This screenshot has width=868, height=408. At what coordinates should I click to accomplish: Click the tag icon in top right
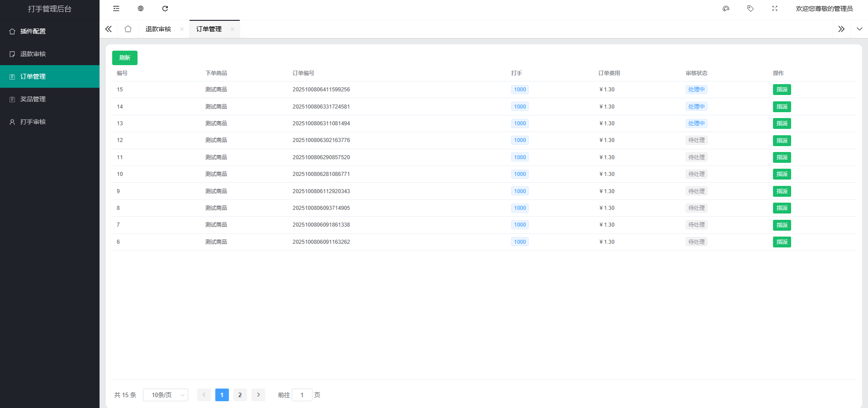pos(750,9)
